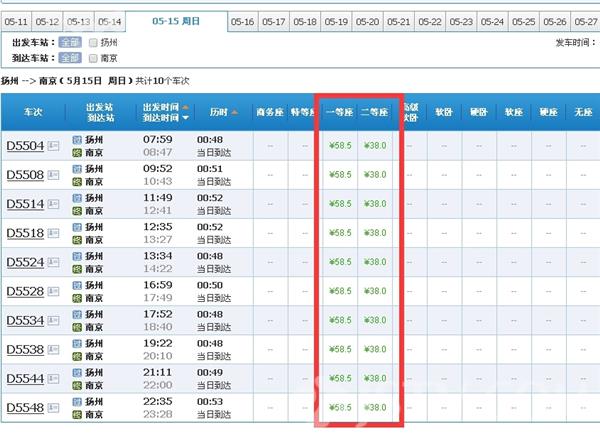Viewport: 600px width, 438px height.
Task: Sort by arrival time descending arrow
Action: tap(185, 118)
